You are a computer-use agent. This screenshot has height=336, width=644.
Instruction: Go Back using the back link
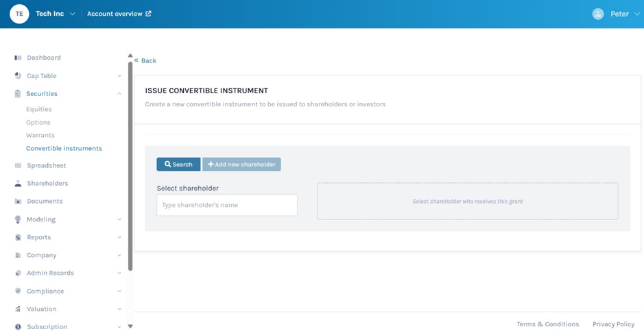[145, 60]
